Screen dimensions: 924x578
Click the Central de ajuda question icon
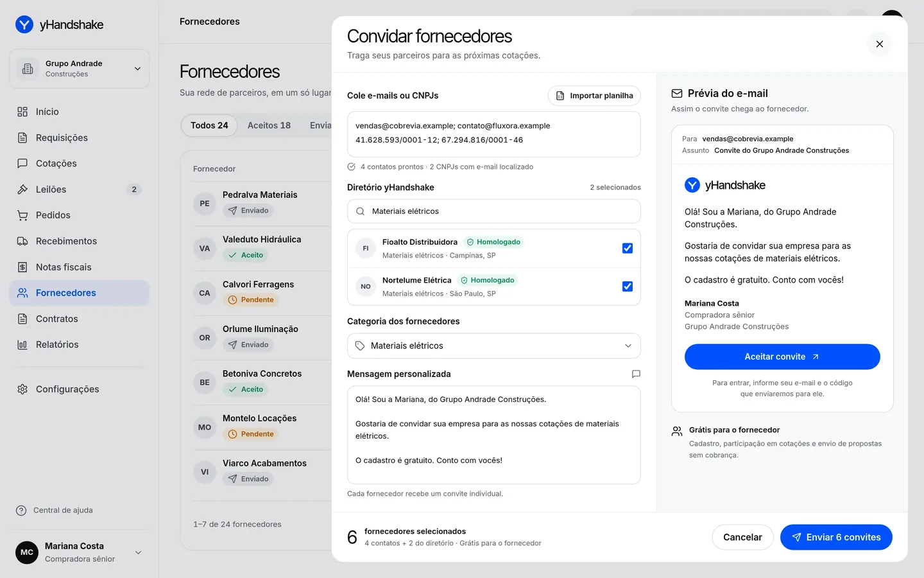(x=21, y=511)
